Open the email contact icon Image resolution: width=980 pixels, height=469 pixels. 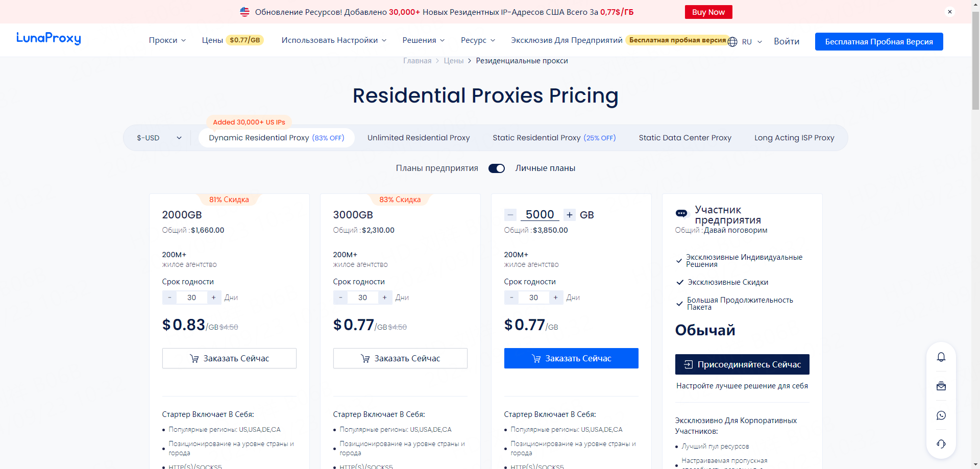coord(941,386)
